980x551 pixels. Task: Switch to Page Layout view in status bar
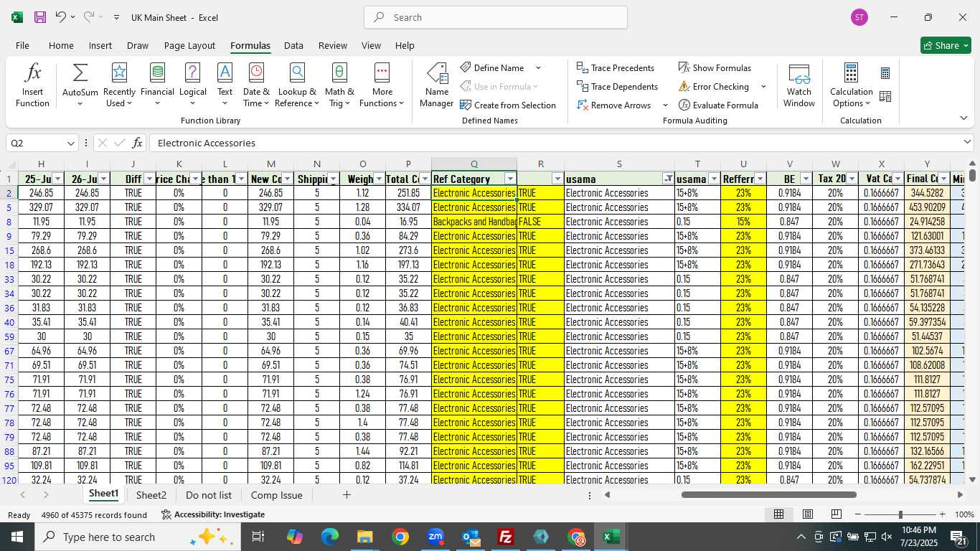click(x=807, y=514)
